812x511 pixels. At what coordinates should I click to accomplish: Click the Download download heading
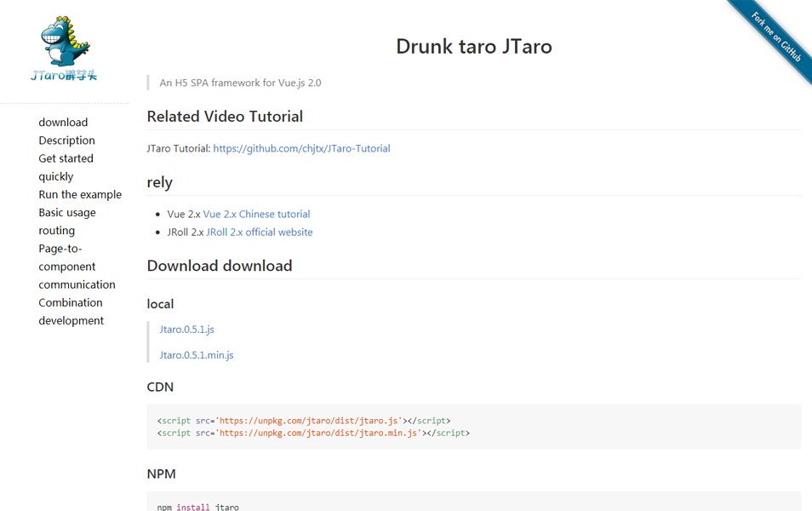click(x=220, y=266)
